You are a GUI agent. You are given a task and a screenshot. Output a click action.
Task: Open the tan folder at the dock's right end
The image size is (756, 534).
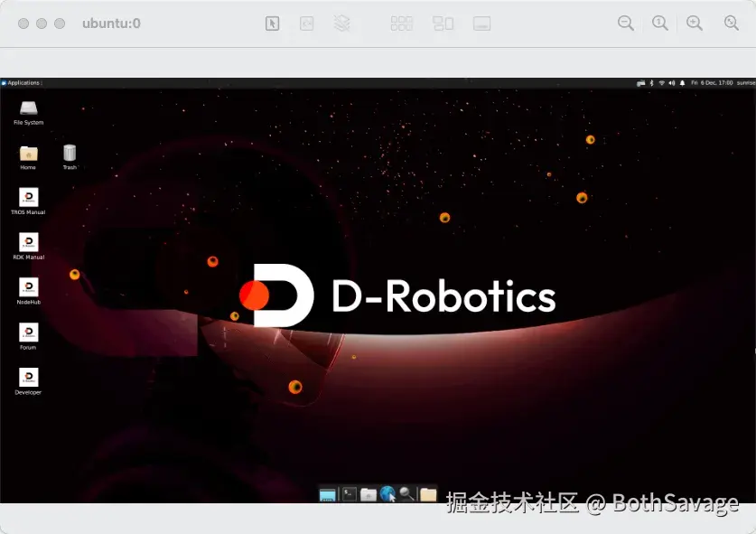[428, 494]
